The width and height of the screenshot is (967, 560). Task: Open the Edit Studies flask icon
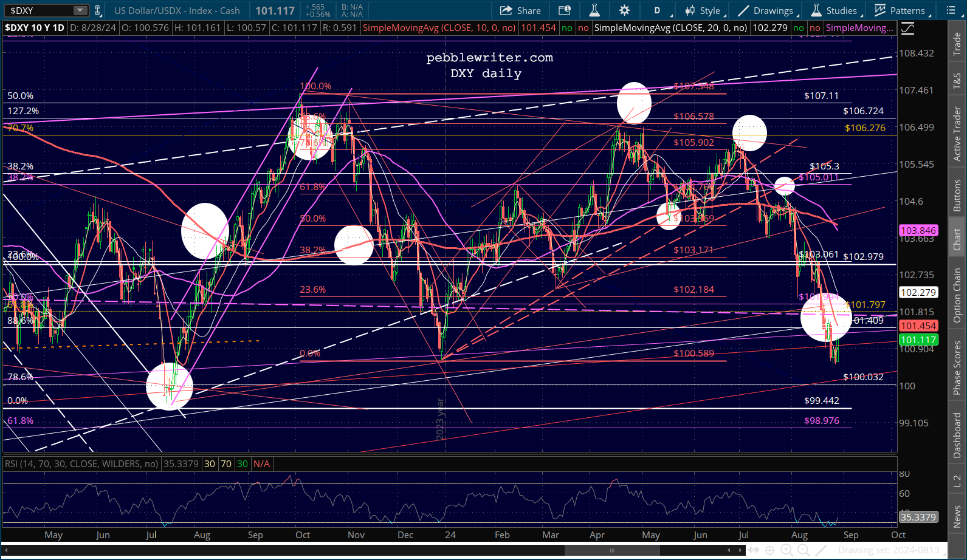coord(594,10)
